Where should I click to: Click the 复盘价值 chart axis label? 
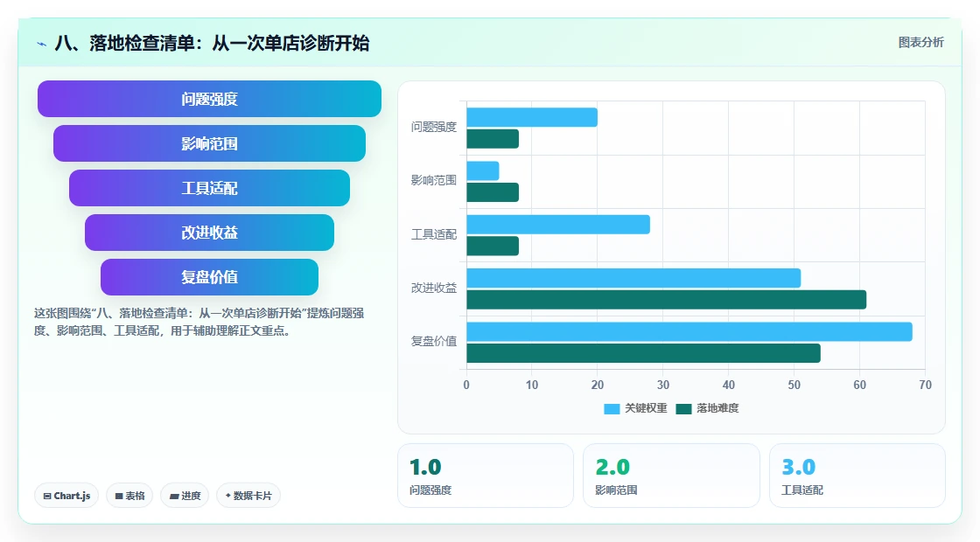pyautogui.click(x=434, y=342)
